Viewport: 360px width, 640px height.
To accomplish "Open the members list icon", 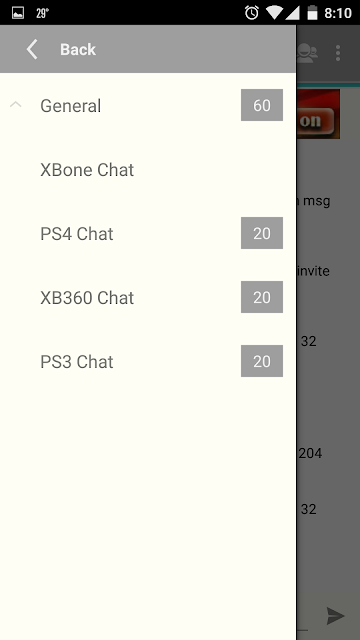I will tap(307, 53).
